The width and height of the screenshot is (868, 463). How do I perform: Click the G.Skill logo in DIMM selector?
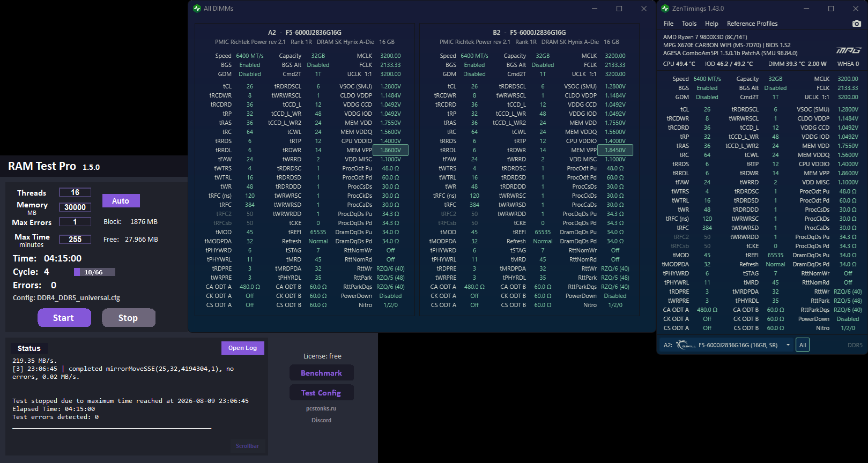[x=686, y=345]
